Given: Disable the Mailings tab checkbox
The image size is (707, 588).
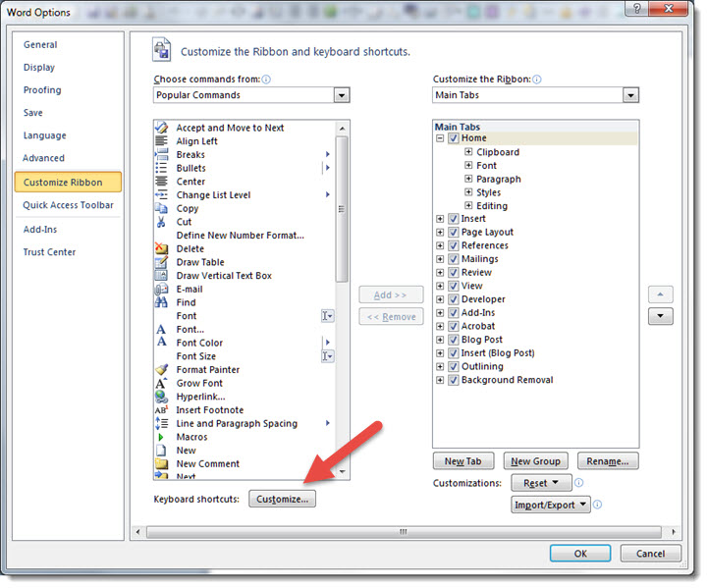Looking at the screenshot, I should (x=453, y=259).
